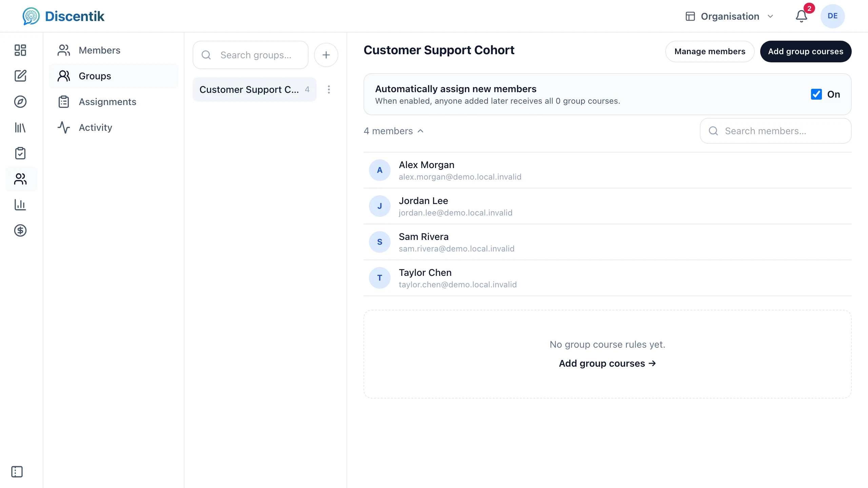Click taylor.chen@demo.local.invalid email
The height and width of the screenshot is (488, 868).
point(458,285)
